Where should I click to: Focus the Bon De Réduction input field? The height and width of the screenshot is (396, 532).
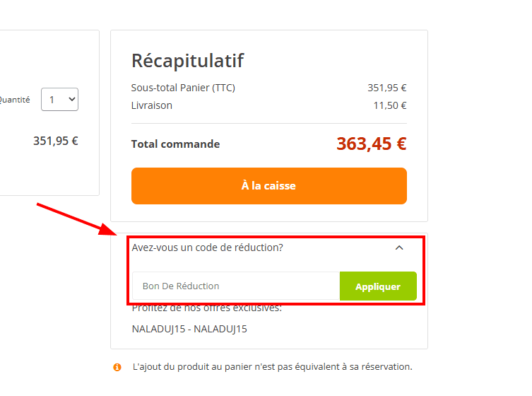click(x=236, y=286)
